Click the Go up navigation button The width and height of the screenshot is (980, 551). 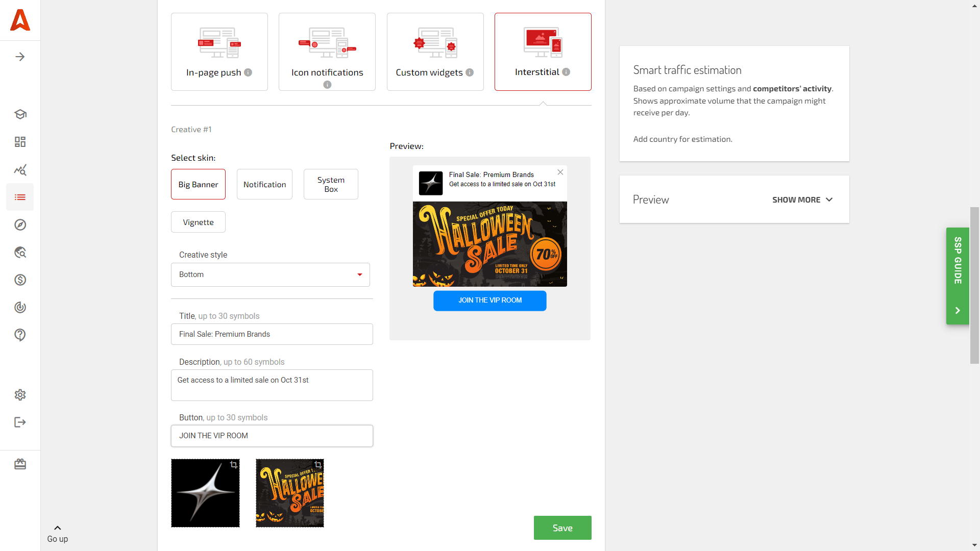point(58,533)
